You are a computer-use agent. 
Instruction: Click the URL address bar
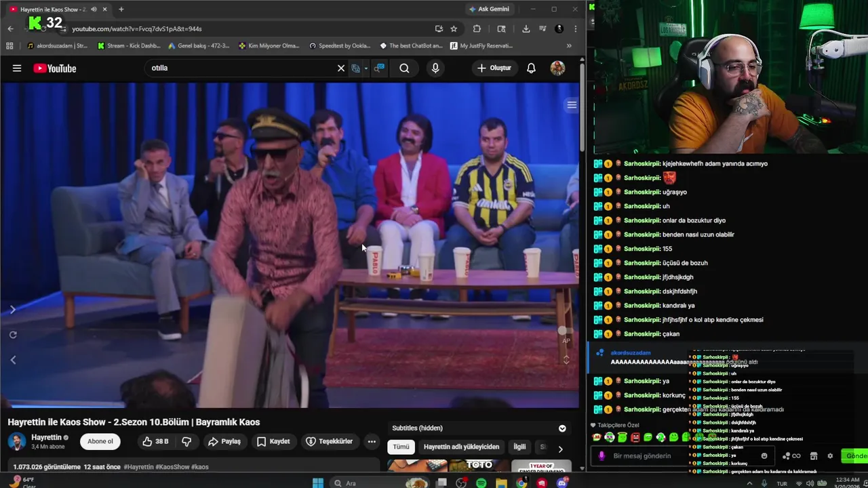click(x=251, y=28)
